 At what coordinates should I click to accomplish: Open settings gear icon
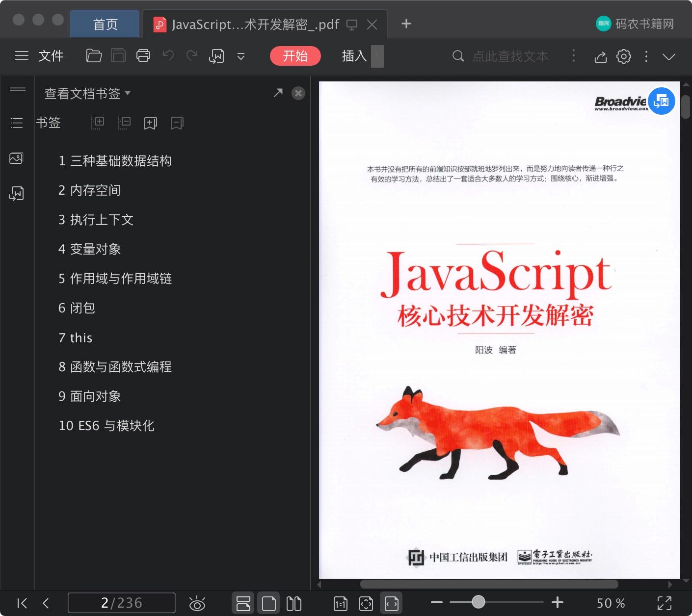[624, 56]
